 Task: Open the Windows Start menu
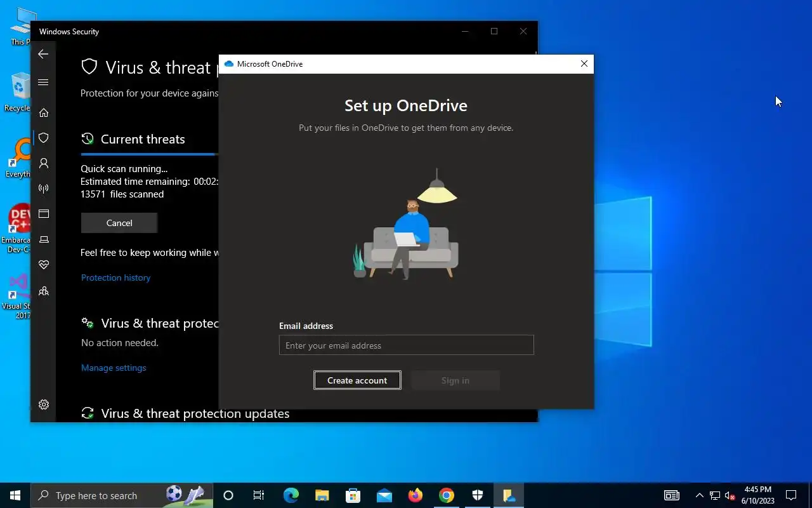click(15, 495)
